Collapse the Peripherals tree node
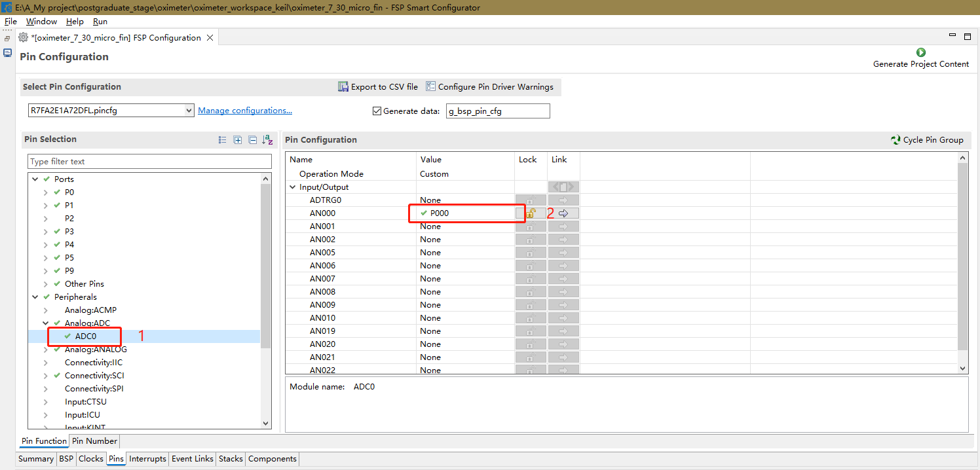Screen dimensions: 980x470 coord(35,297)
